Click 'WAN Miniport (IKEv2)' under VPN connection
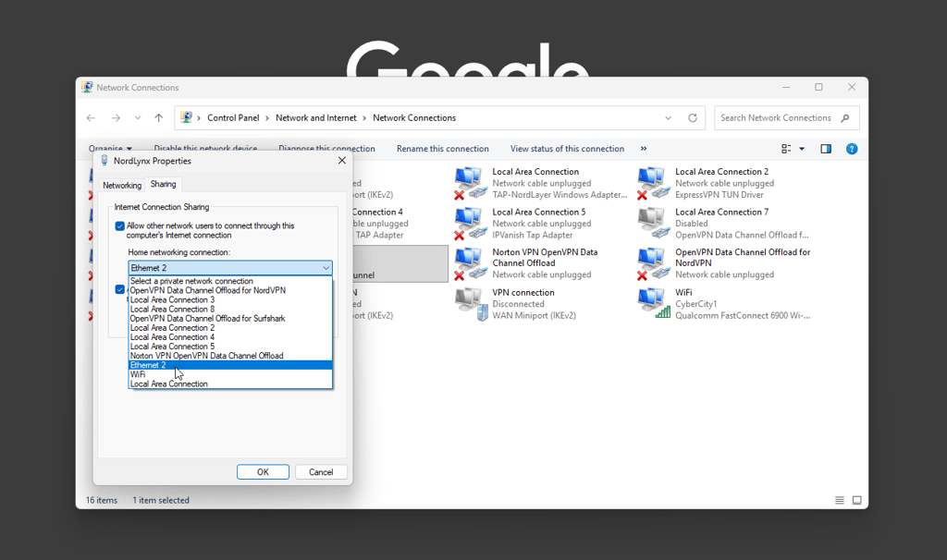 click(534, 316)
